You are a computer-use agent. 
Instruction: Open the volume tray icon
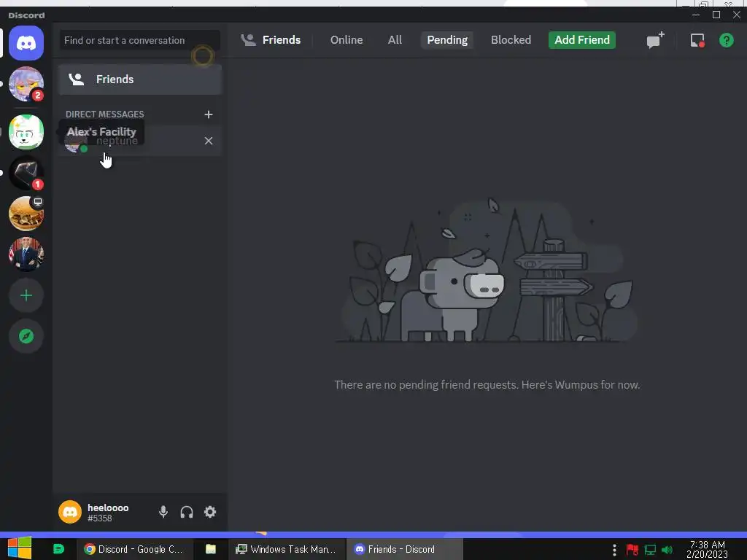(x=667, y=550)
